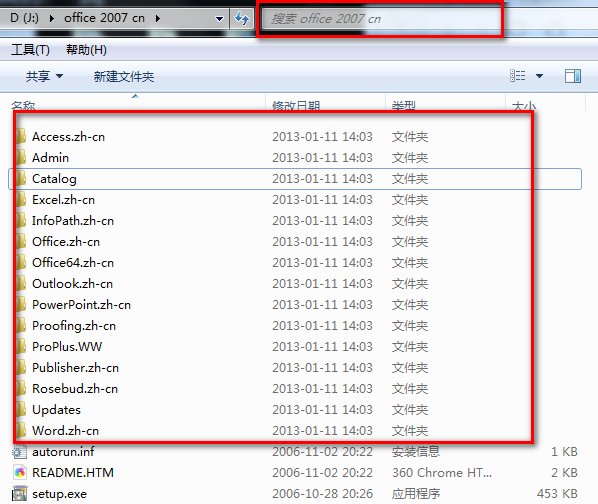Click the Office.zh-cn folder name

66,241
